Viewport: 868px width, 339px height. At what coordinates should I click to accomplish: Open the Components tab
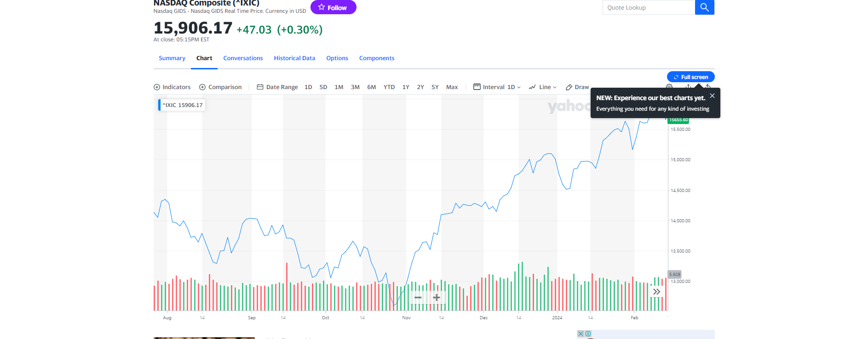pyautogui.click(x=377, y=58)
